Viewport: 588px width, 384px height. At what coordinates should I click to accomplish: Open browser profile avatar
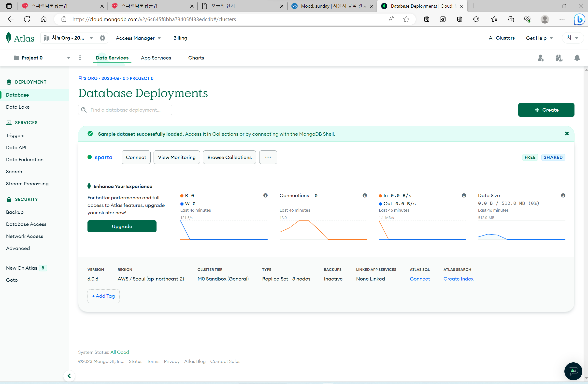click(x=545, y=19)
